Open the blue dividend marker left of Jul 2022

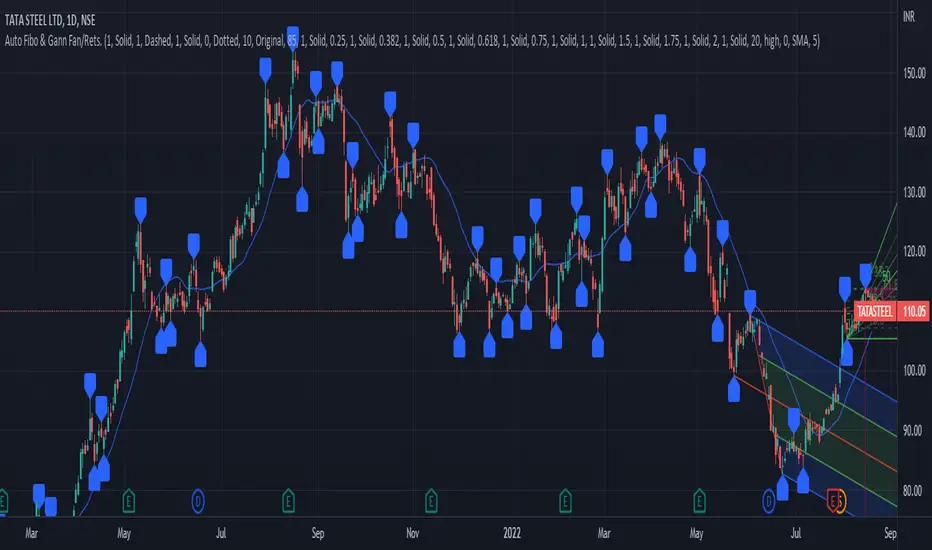[769, 501]
